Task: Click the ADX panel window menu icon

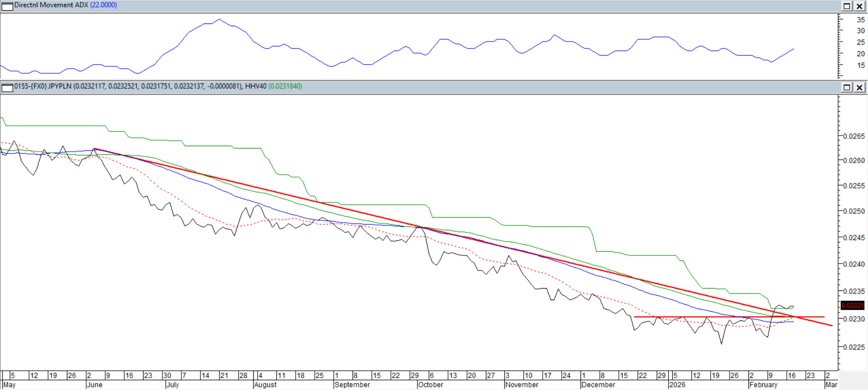Action: [x=7, y=6]
